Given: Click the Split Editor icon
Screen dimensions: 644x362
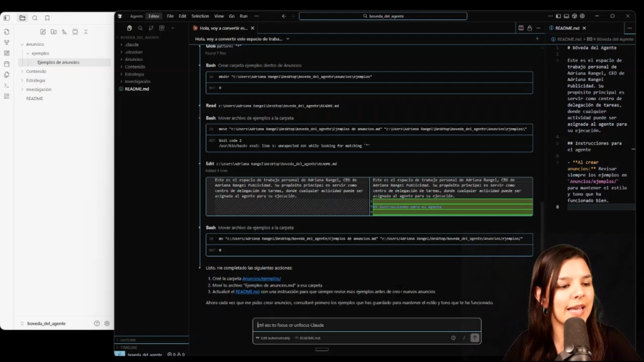Looking at the screenshot, I should tap(521, 28).
